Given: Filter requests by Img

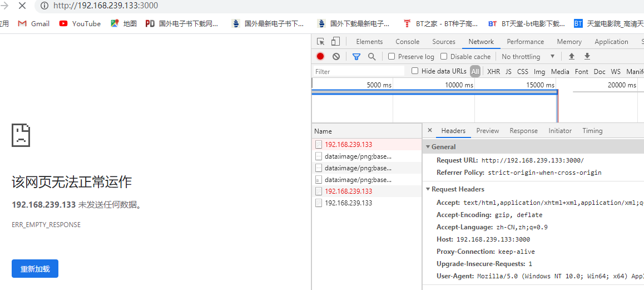Looking at the screenshot, I should (x=539, y=72).
